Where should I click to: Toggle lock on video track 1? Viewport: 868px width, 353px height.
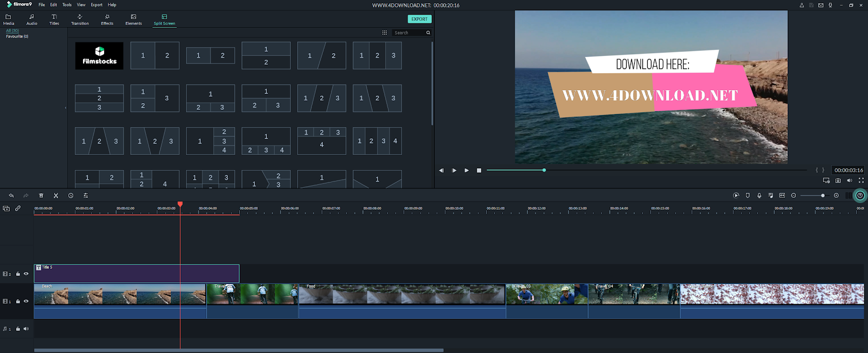pos(18,301)
